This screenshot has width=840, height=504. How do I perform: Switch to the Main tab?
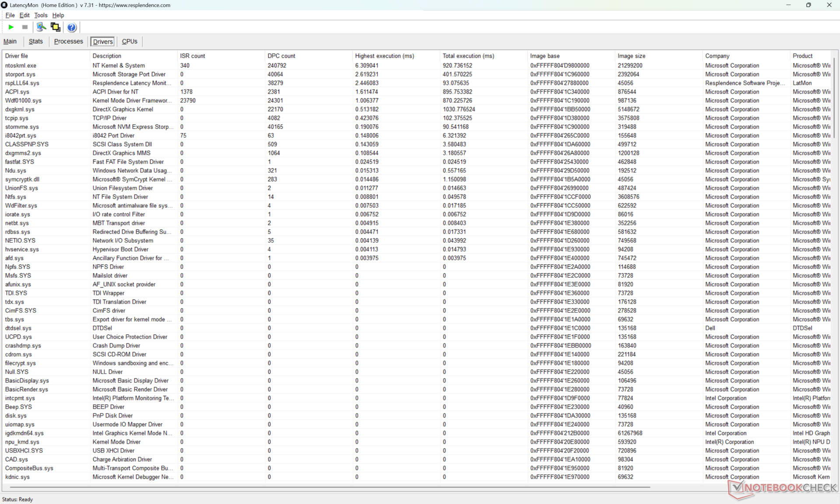pos(10,42)
